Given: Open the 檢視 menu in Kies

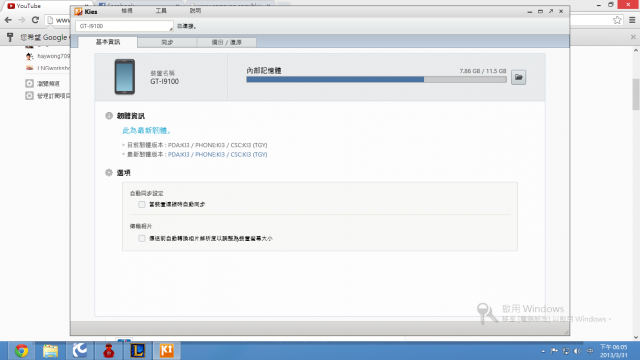Looking at the screenshot, I should pyautogui.click(x=127, y=11).
